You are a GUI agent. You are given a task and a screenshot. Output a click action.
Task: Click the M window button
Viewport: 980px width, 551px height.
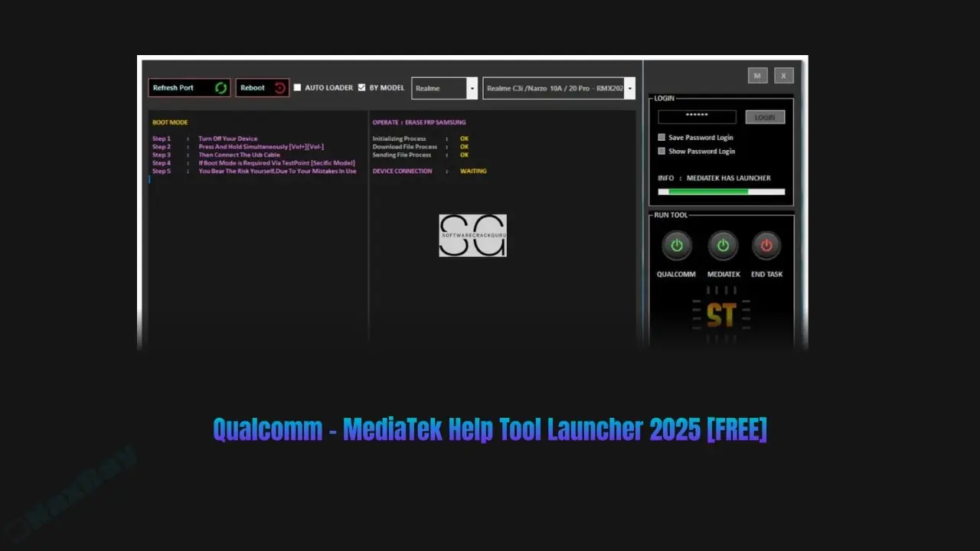pos(757,75)
